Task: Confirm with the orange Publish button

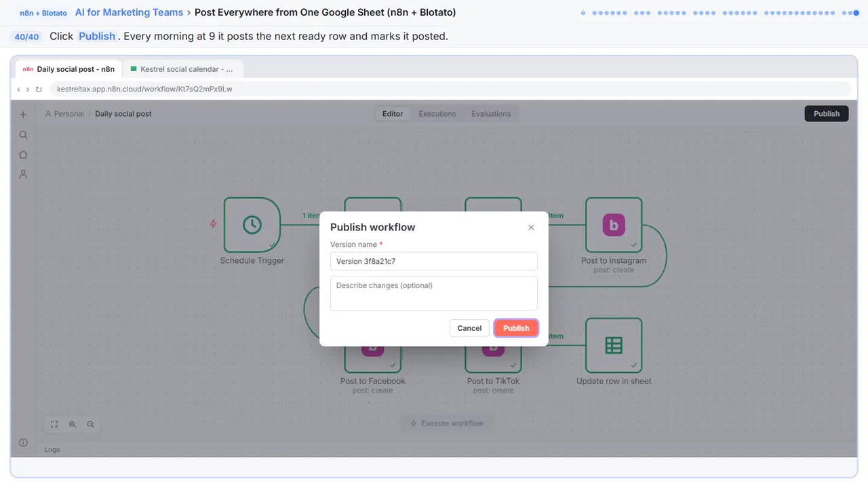Action: point(516,328)
